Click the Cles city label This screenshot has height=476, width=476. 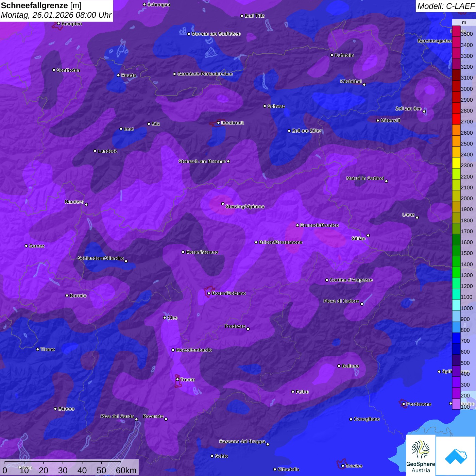click(x=172, y=318)
